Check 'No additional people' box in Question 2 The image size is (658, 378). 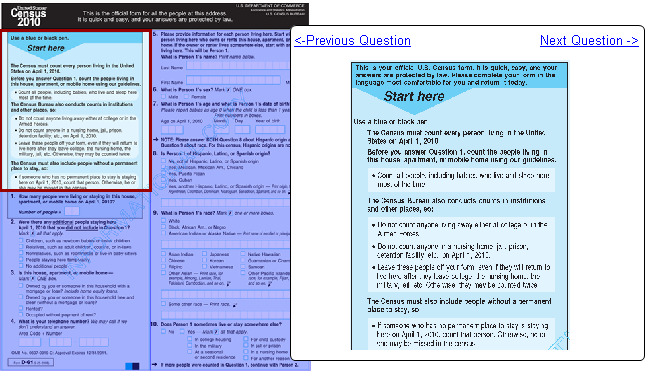click(21, 266)
